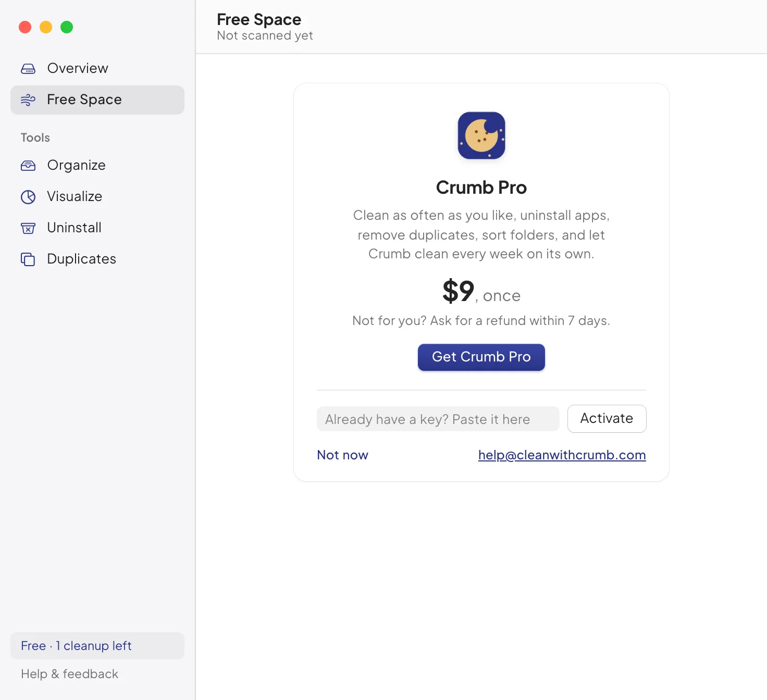Image resolution: width=767 pixels, height=700 pixels.
Task: Open the help@cleanwithcrumb.com email link
Action: [562, 455]
